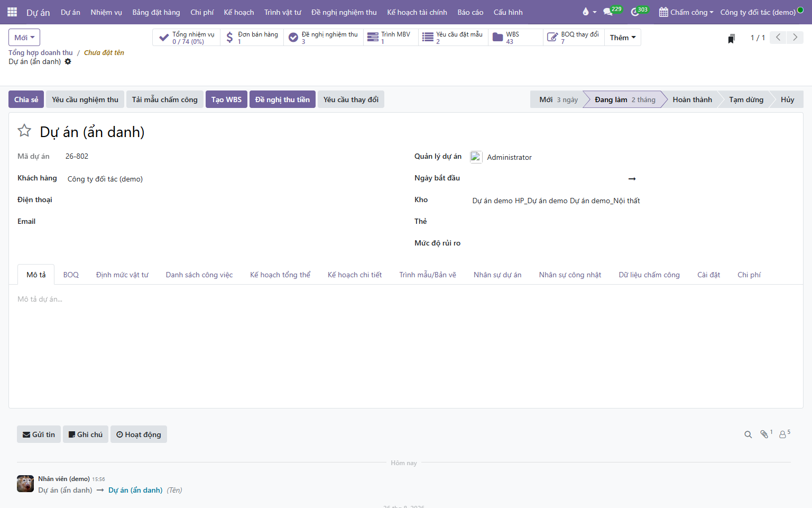Open Chấm công dropdown in top bar
Image resolution: width=812 pixels, height=508 pixels.
point(686,12)
